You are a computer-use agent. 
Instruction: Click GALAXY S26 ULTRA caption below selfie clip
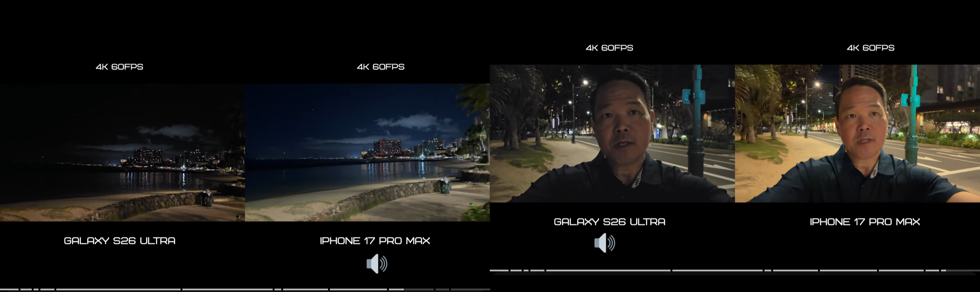click(x=610, y=222)
